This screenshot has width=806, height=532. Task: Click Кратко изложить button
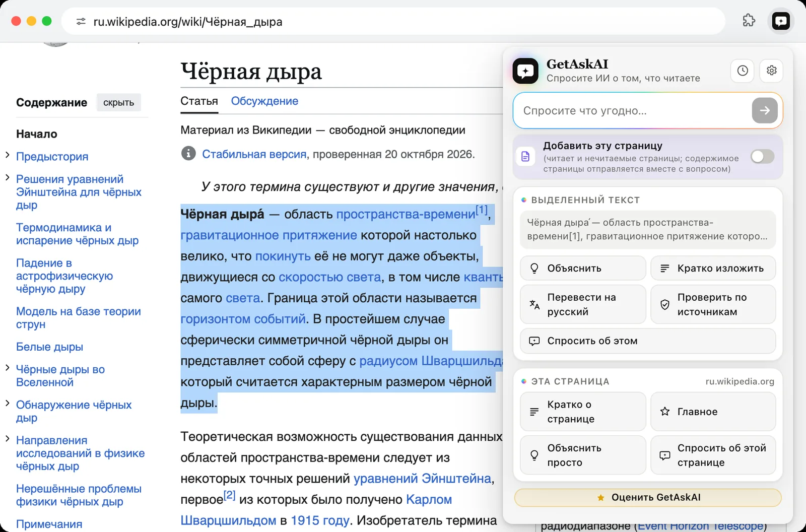click(x=713, y=268)
